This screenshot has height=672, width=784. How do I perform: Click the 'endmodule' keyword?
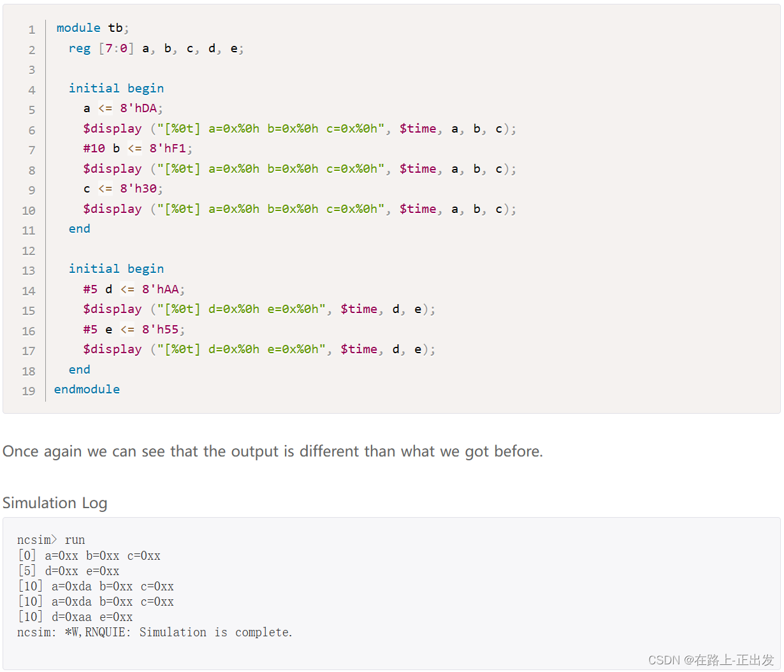pos(87,390)
